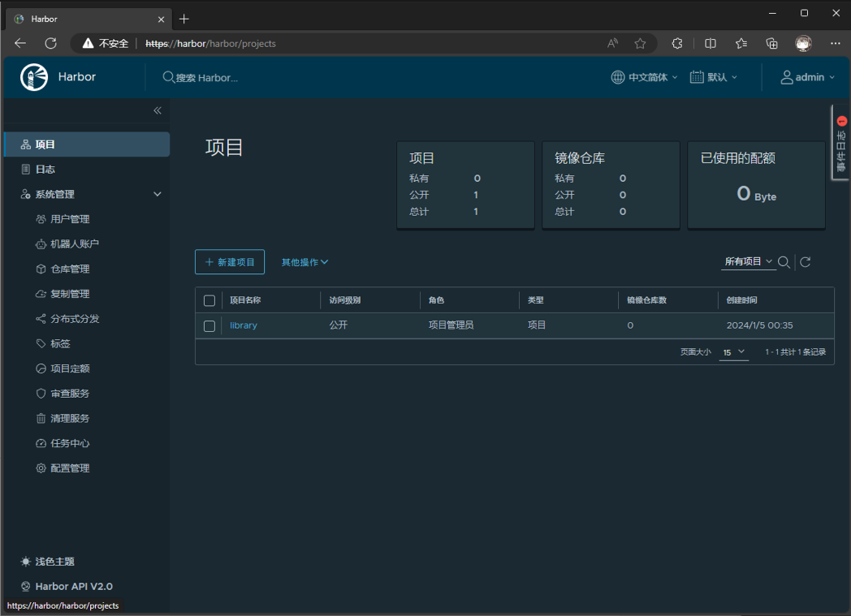Viewport: 851px width, 616px height.
Task: Click the 2024/1/5 00:35 creation time cell
Action: tap(760, 325)
